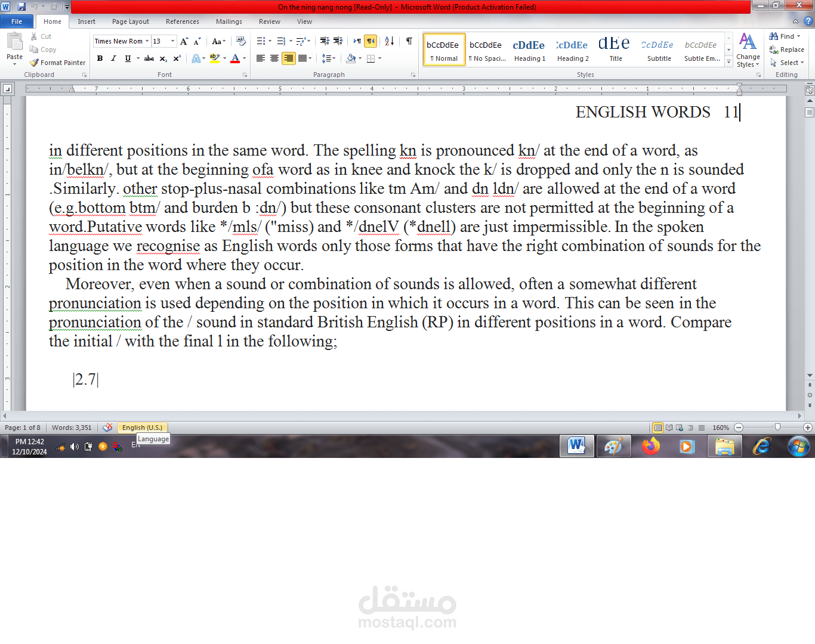
Task: Switch to the Page Layout tab
Action: (131, 21)
